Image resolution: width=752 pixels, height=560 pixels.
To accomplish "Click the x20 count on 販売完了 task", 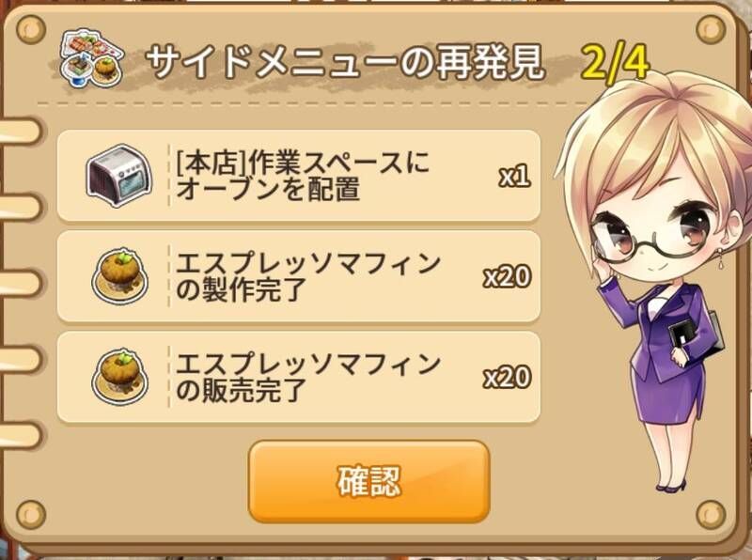I will tap(507, 378).
